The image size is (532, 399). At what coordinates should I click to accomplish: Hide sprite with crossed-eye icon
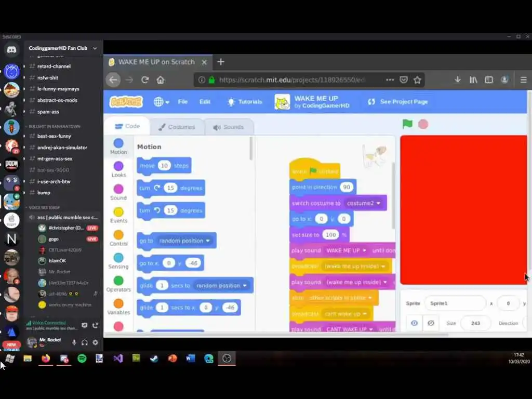tap(431, 323)
